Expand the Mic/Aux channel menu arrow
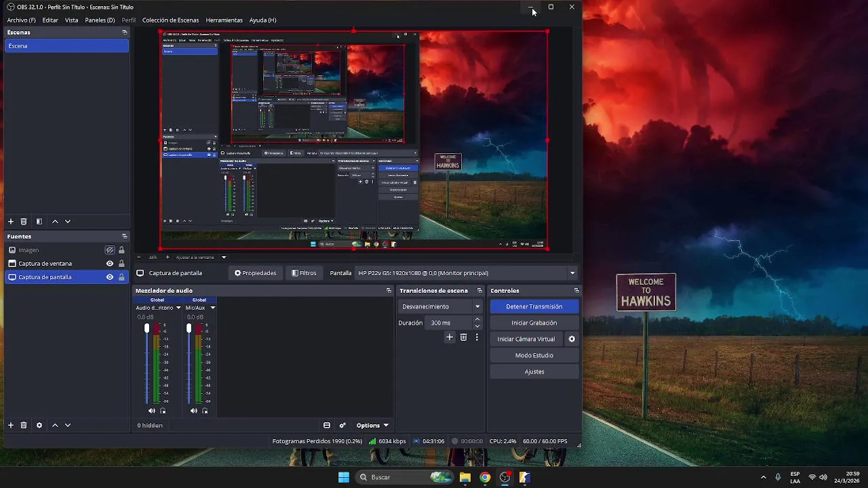868x488 pixels. [212, 308]
